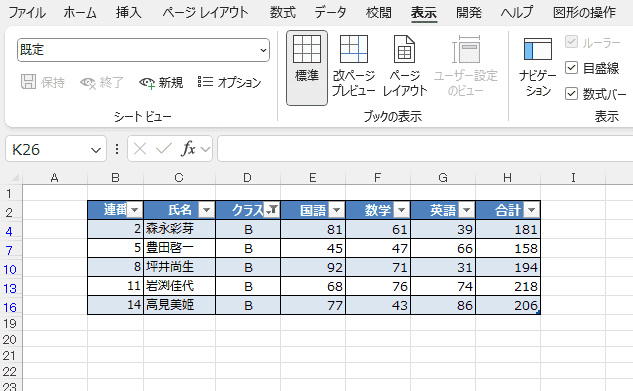Click the formula bar confirm checkmark
The height and width of the screenshot is (391, 633).
click(164, 149)
